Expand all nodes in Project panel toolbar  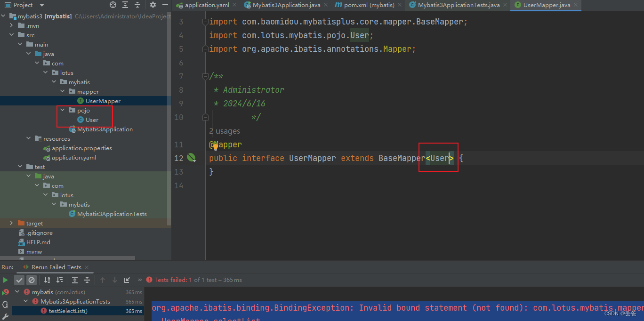125,5
